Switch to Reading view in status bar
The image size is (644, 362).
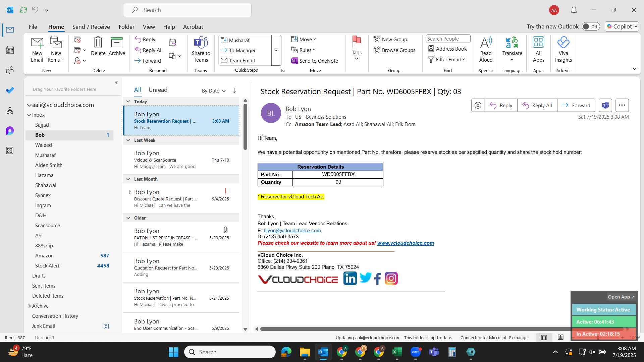[560, 338]
